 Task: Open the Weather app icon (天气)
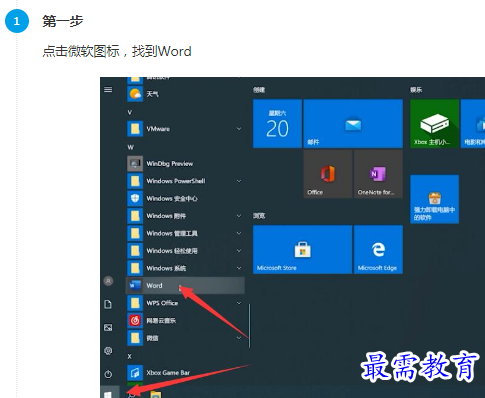click(x=135, y=94)
